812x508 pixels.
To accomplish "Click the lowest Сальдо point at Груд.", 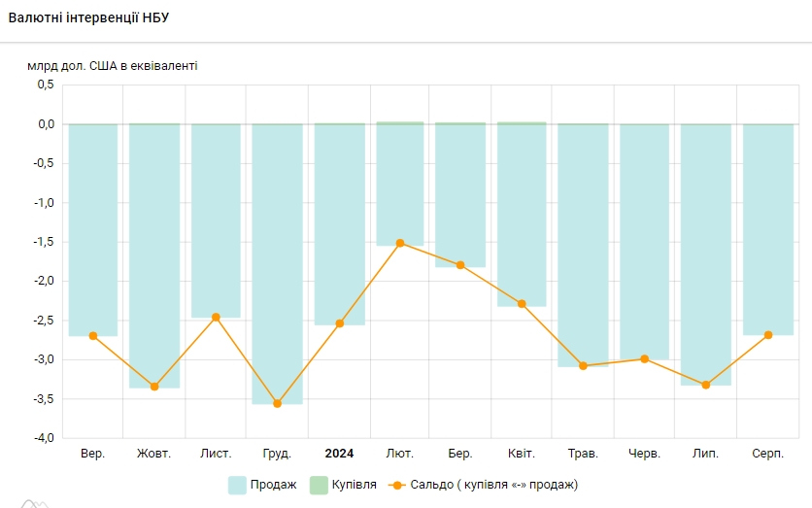I will [277, 403].
